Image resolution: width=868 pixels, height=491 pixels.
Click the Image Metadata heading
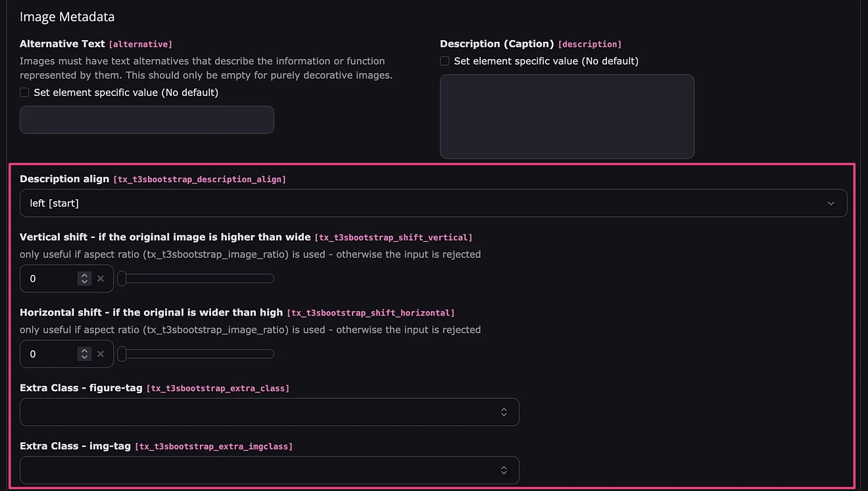(x=67, y=17)
